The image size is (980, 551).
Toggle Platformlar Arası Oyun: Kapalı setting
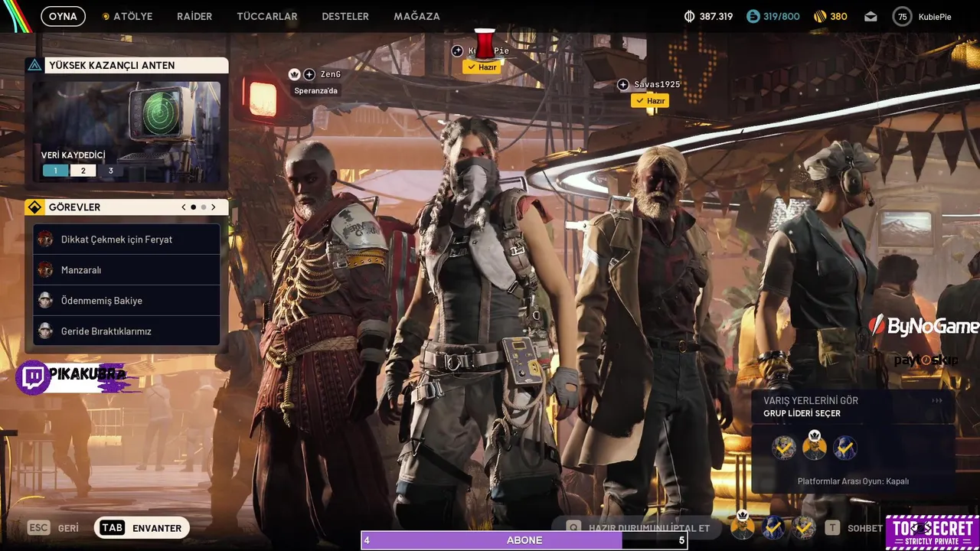tap(853, 481)
